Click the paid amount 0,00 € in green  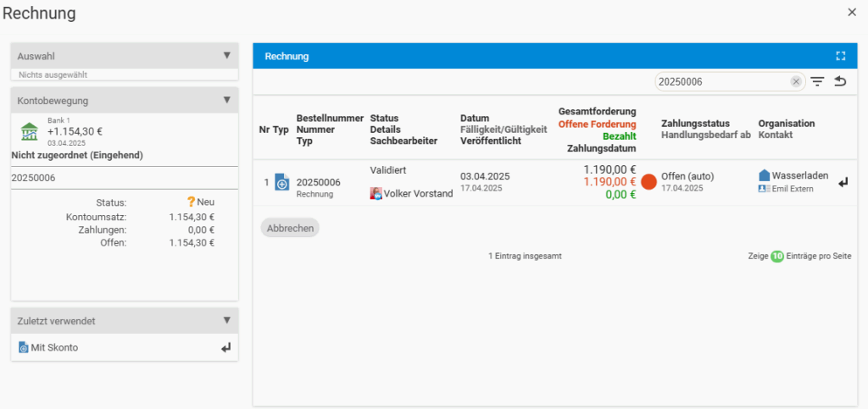pos(620,195)
